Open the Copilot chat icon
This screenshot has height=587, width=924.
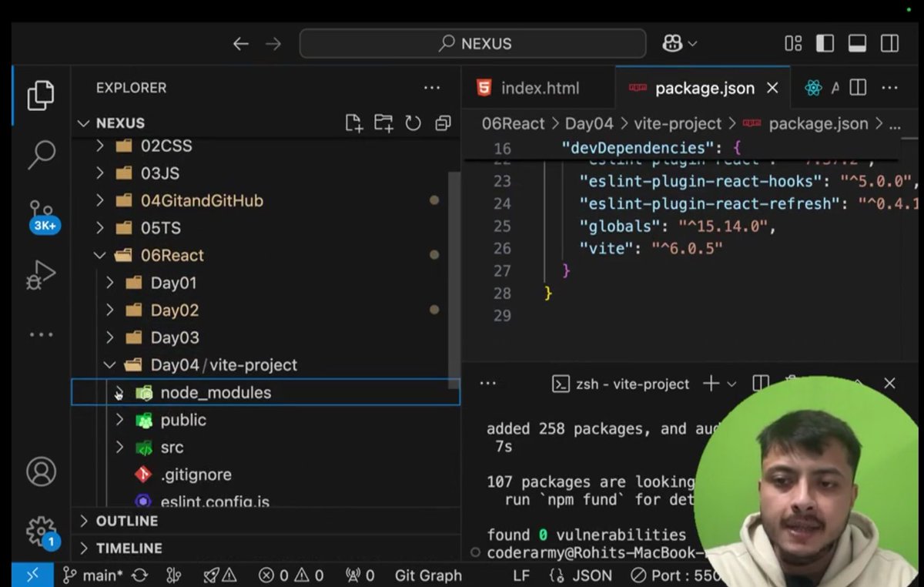[672, 44]
